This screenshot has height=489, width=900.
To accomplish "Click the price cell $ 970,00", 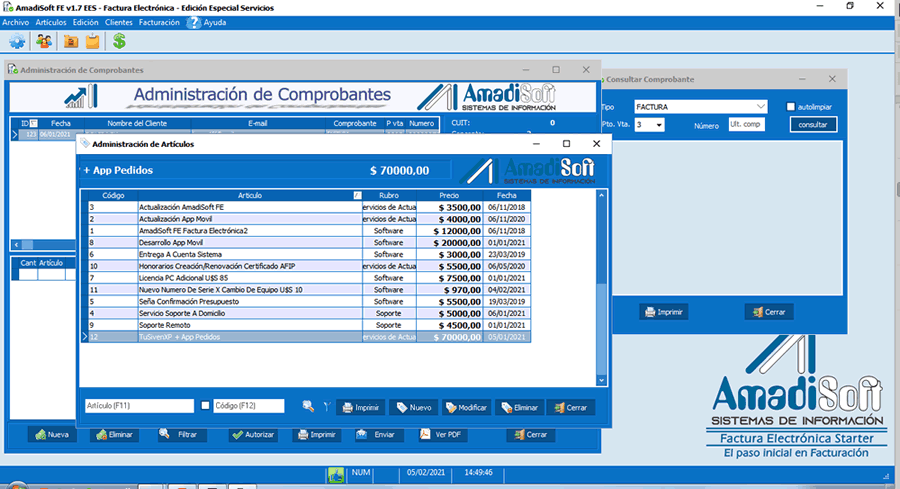I will [449, 290].
